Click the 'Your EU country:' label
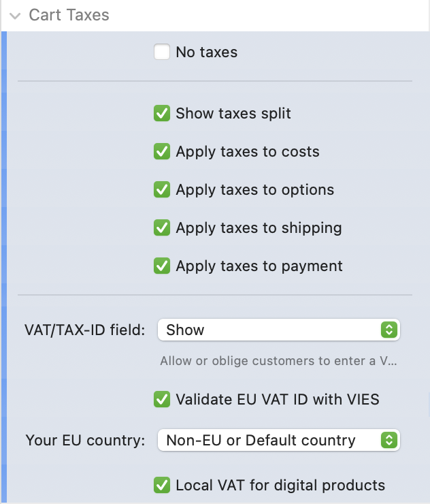430x504 pixels. pos(86,440)
